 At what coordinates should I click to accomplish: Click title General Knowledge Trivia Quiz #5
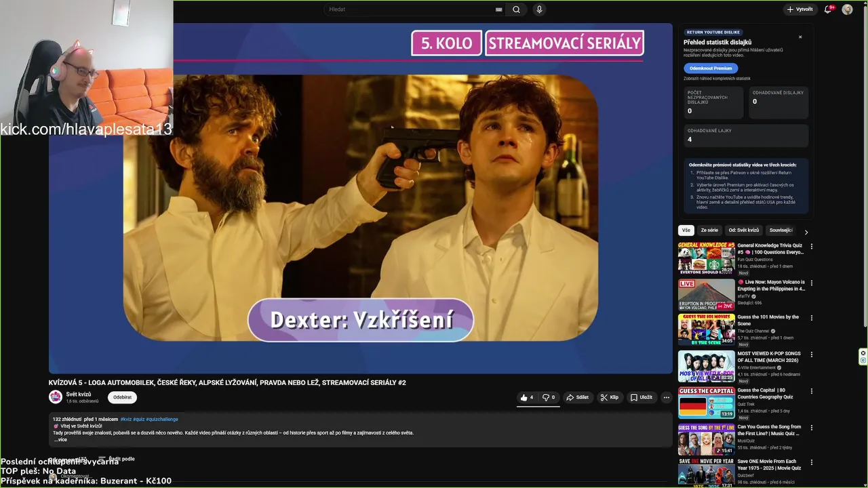770,249
